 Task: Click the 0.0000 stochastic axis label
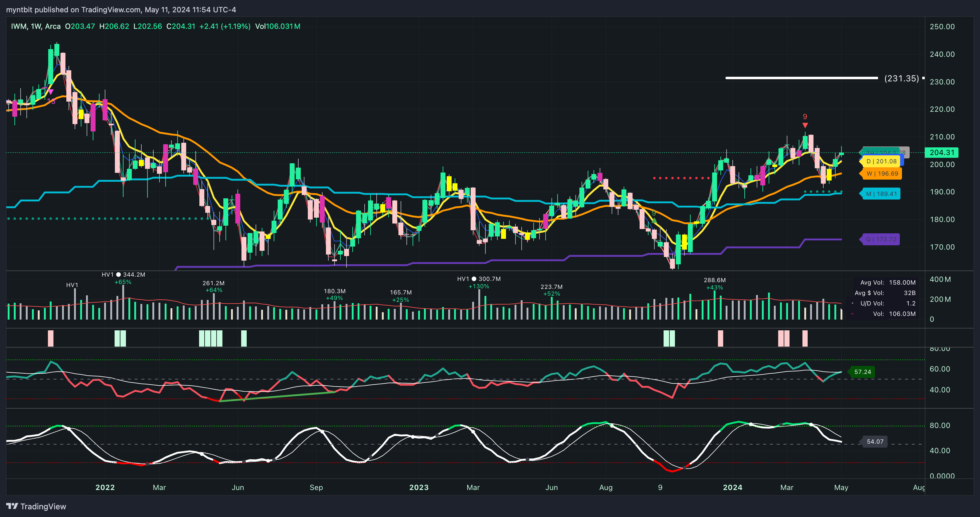coord(942,476)
